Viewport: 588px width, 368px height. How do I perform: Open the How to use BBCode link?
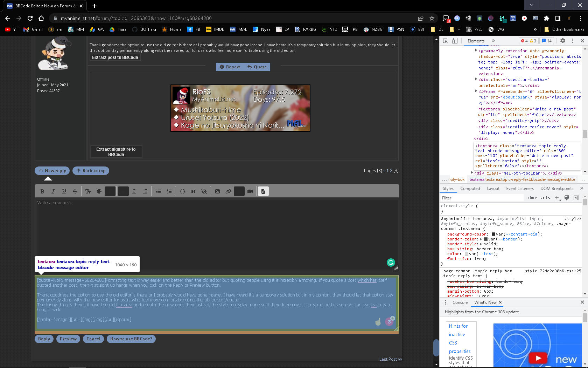pos(131,339)
